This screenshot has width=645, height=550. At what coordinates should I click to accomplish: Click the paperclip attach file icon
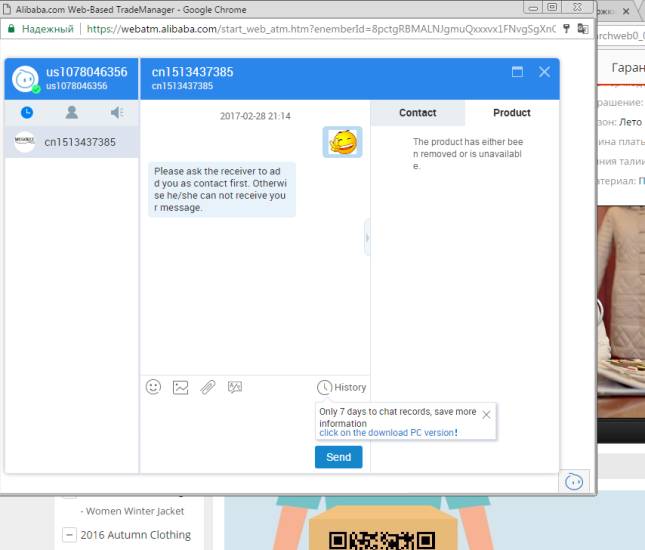tap(208, 387)
